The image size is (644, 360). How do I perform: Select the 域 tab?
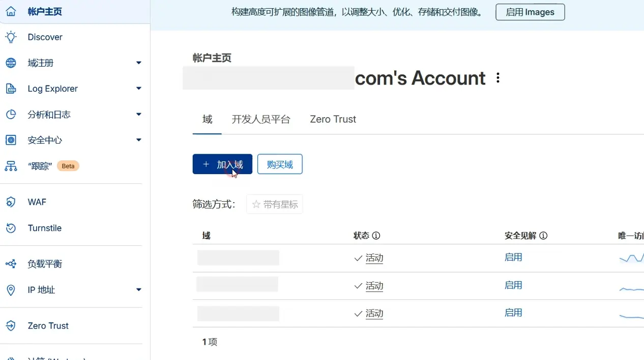[207, 119]
